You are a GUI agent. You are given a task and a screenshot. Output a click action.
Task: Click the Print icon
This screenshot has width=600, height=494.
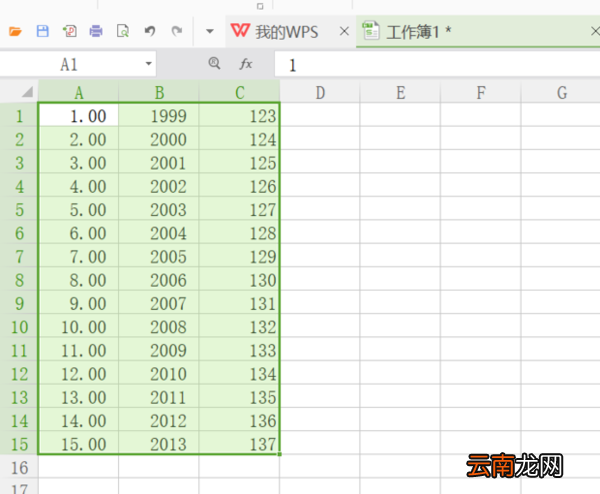[96, 31]
